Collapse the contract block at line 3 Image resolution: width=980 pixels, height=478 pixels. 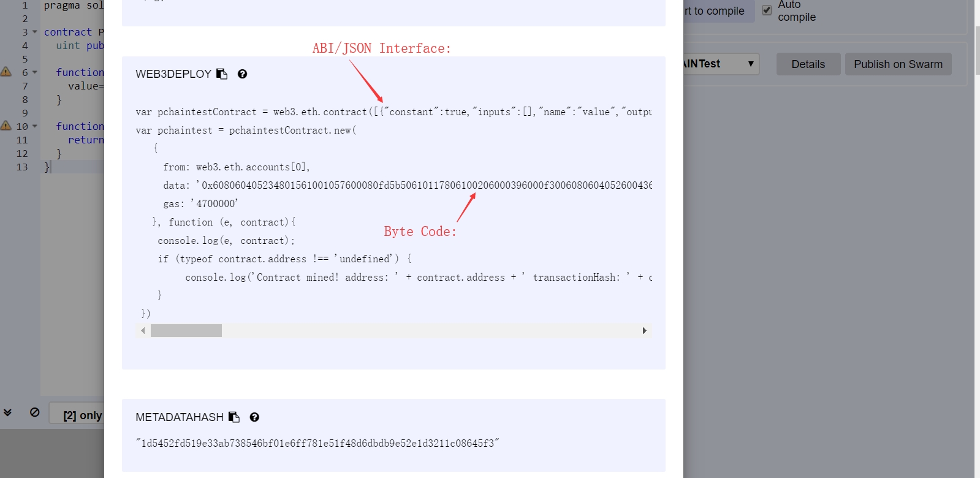pyautogui.click(x=35, y=32)
